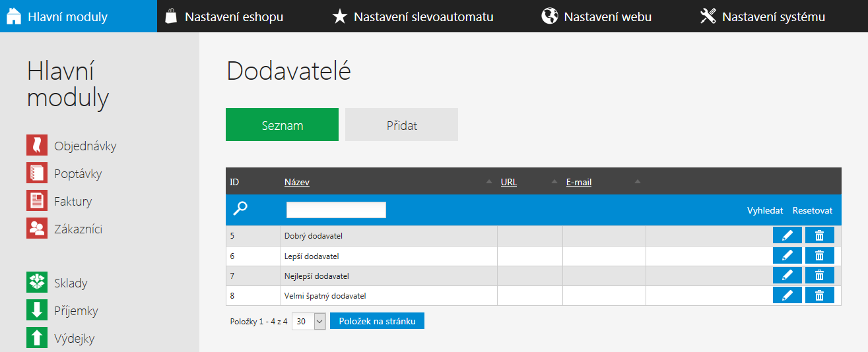Screen dimensions: 868x352
Task: Click the Název filter text field
Action: click(336, 210)
